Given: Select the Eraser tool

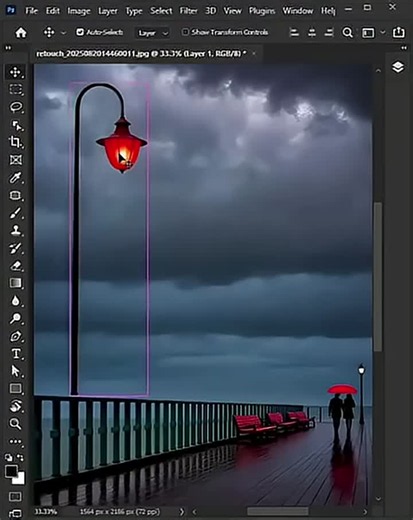Looking at the screenshot, I should point(15,266).
